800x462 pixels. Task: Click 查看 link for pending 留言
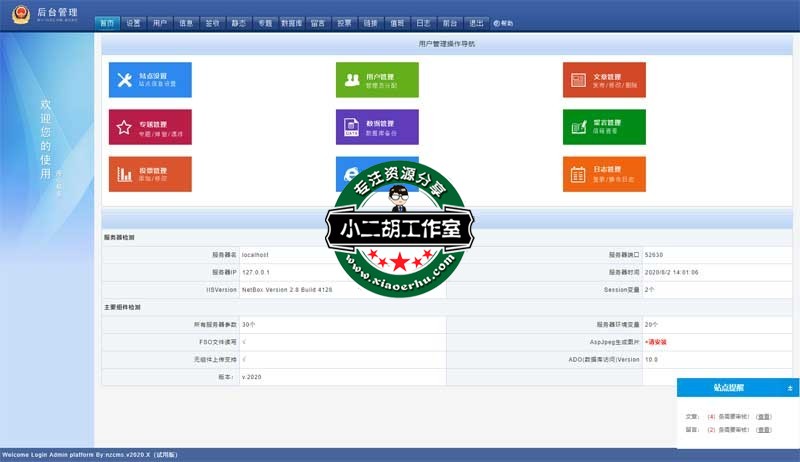pos(763,430)
